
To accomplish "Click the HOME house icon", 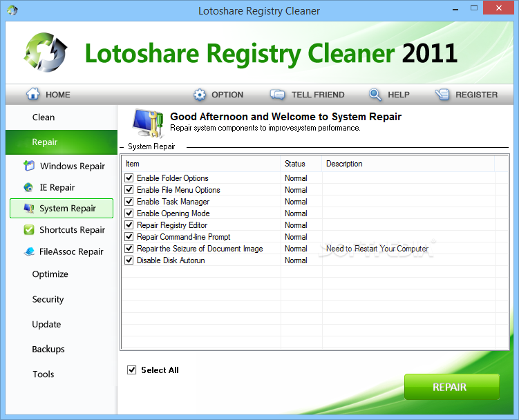I will pyautogui.click(x=32, y=94).
